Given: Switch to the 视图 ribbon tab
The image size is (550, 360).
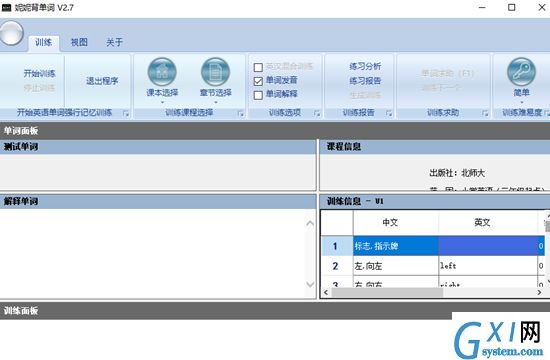Looking at the screenshot, I should [x=79, y=42].
